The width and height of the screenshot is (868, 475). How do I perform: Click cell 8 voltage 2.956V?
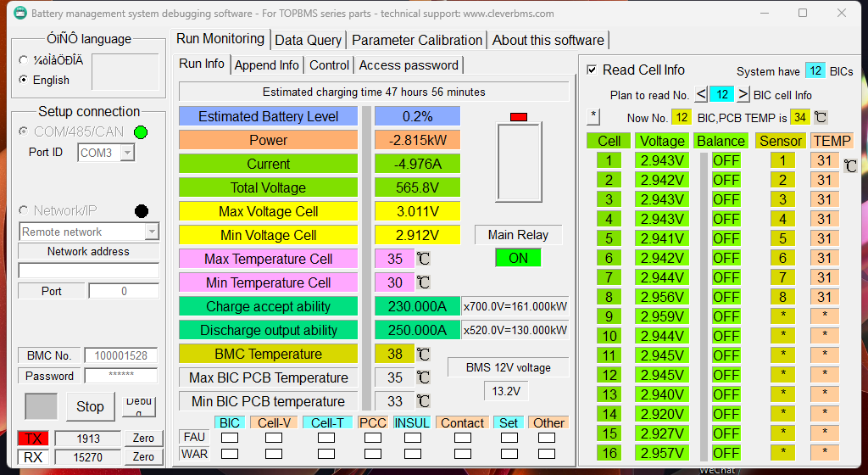[x=662, y=297]
